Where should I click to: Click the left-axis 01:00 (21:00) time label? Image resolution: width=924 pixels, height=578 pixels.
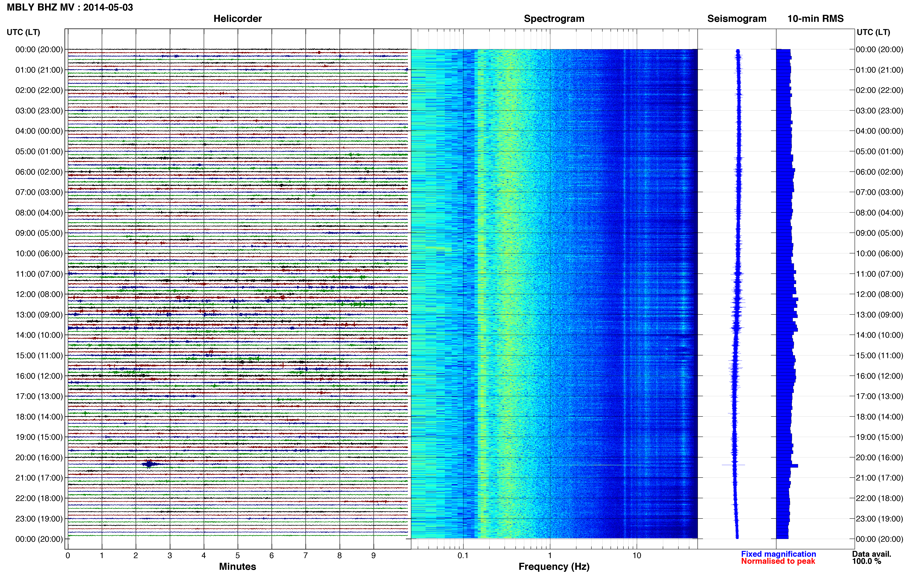coord(39,70)
